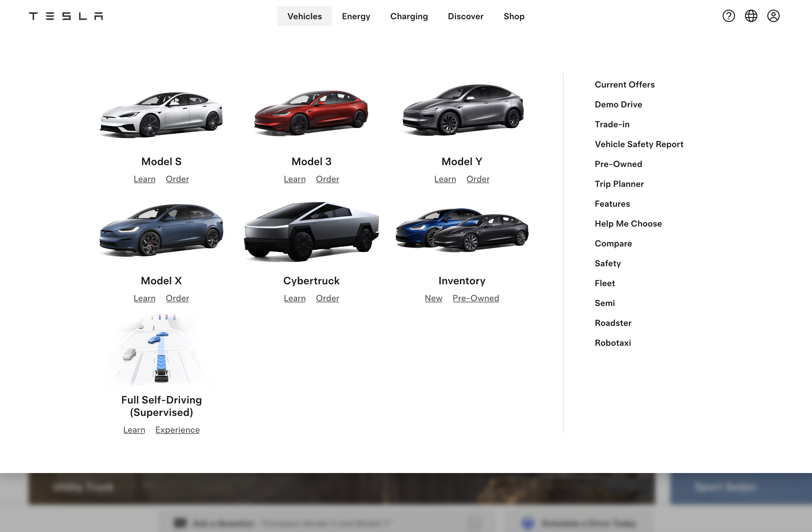This screenshot has width=812, height=532.
Task: Open the Charging menu
Action: click(409, 16)
